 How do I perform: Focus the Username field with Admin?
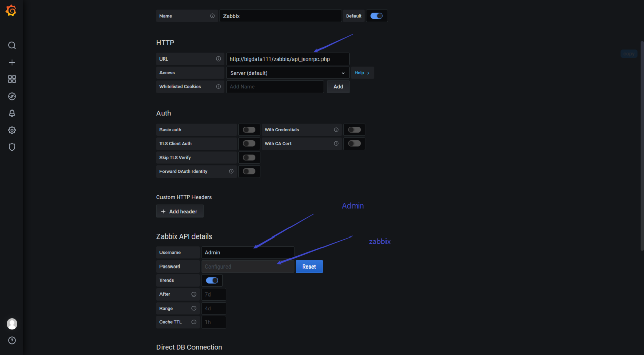(x=248, y=252)
